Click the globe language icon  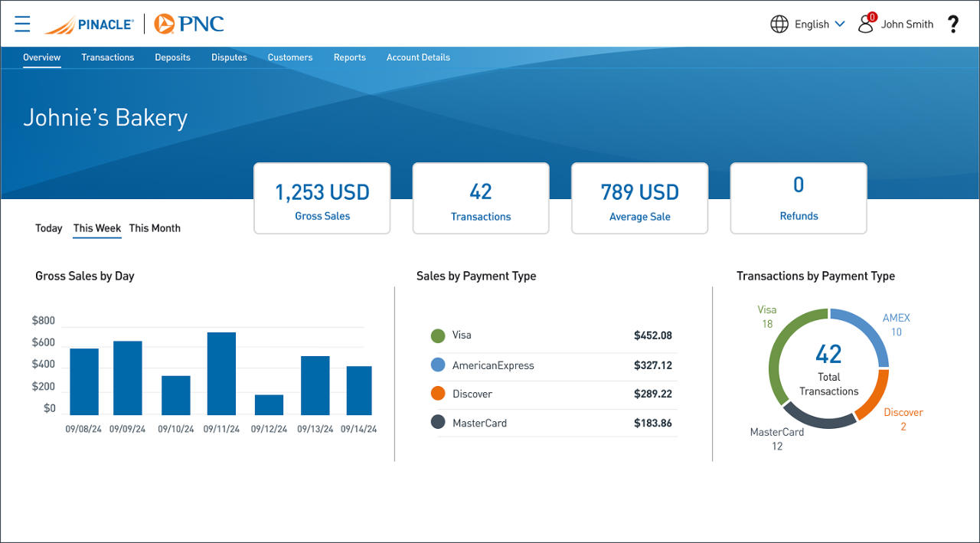click(779, 24)
